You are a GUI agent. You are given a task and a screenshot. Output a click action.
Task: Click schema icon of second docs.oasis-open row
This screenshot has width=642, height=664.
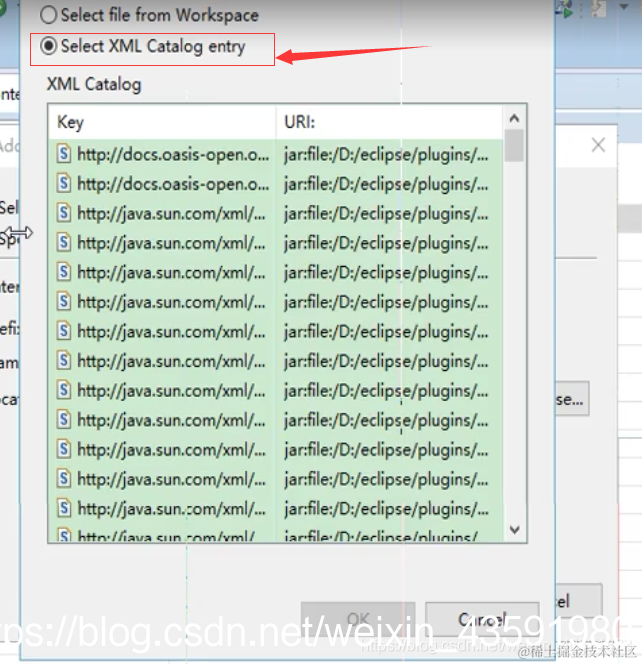coord(64,183)
